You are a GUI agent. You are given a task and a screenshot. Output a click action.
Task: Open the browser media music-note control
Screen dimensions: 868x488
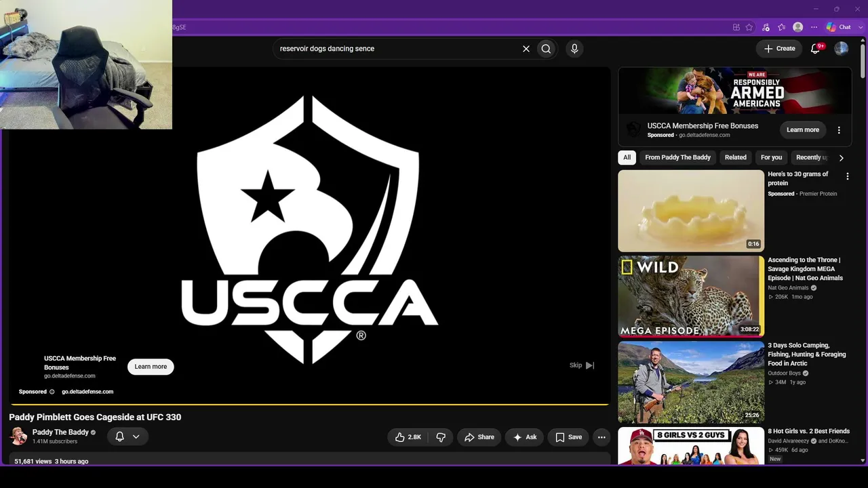coord(766,27)
